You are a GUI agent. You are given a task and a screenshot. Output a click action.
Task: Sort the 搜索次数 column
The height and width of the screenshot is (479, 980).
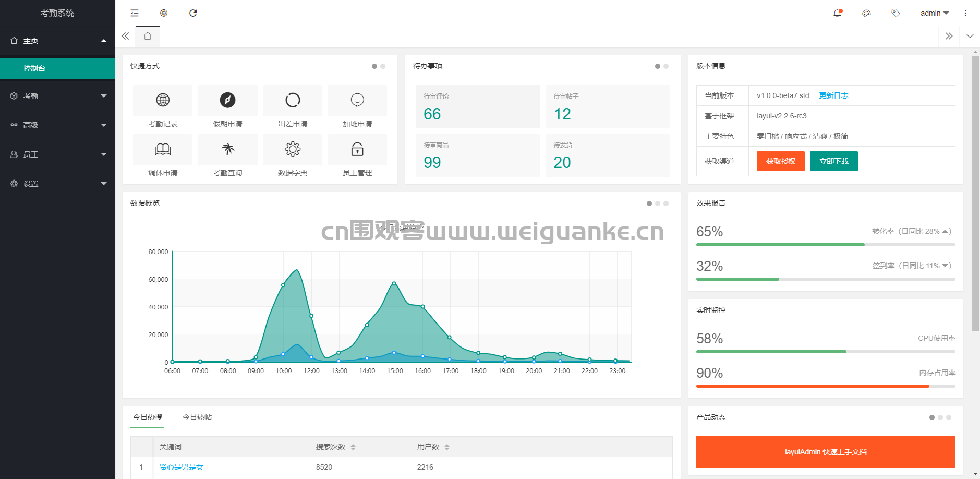point(353,447)
